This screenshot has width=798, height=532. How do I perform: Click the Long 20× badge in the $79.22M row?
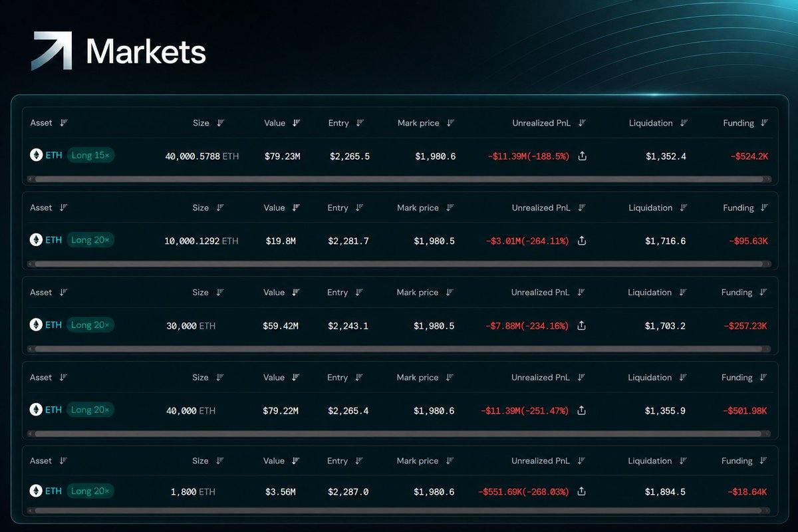click(x=90, y=410)
